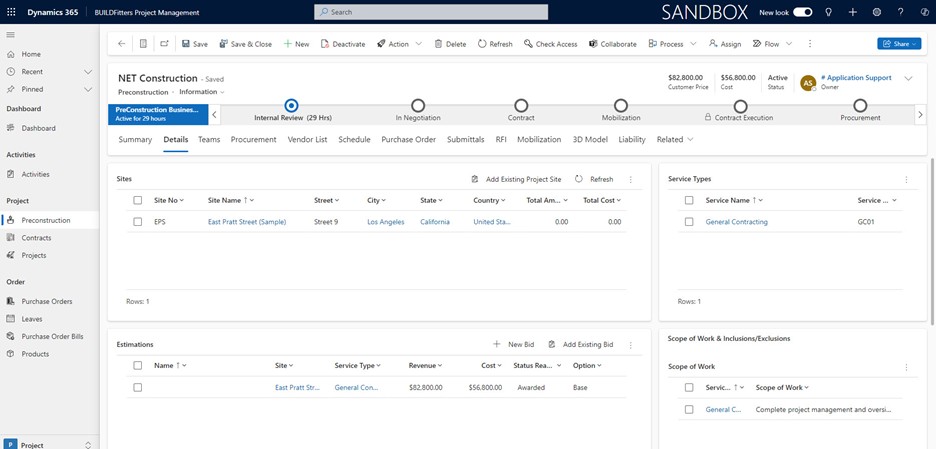Open the settings gear in header
This screenshot has width=936, height=449.
pos(877,12)
